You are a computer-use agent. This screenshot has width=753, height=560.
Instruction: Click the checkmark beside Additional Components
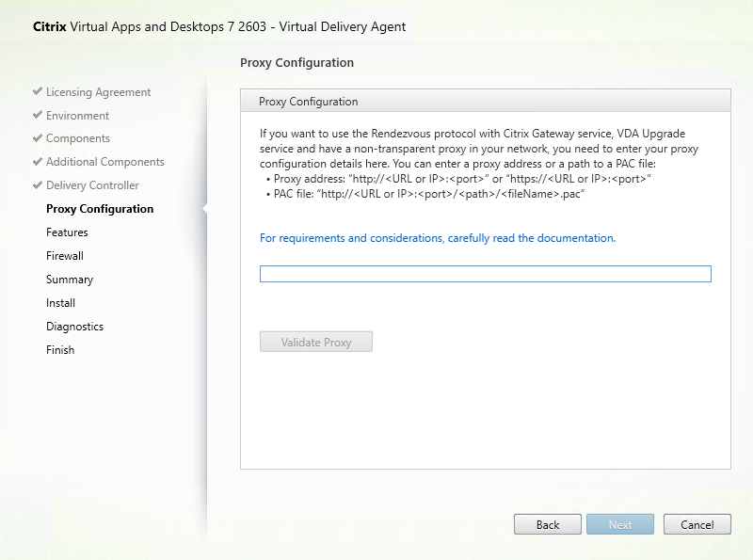click(38, 161)
